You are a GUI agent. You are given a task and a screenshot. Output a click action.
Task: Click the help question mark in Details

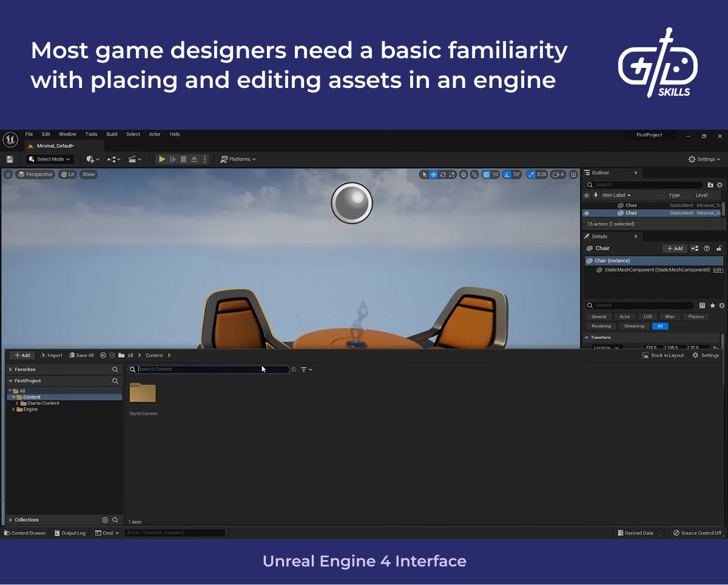click(x=707, y=249)
